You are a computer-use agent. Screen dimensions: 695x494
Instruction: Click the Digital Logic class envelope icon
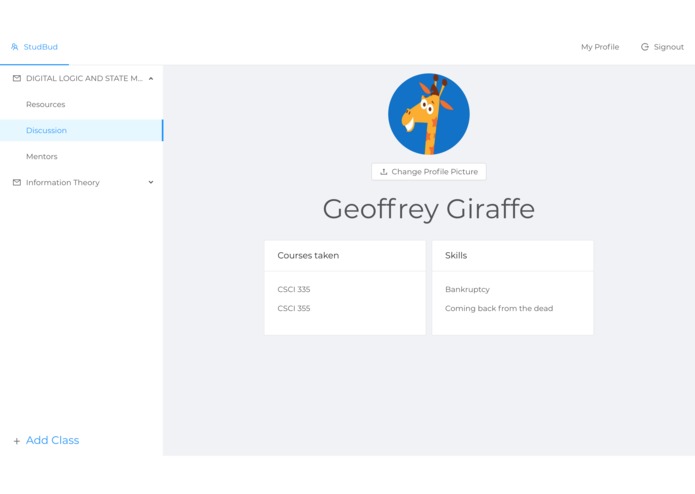pos(17,78)
